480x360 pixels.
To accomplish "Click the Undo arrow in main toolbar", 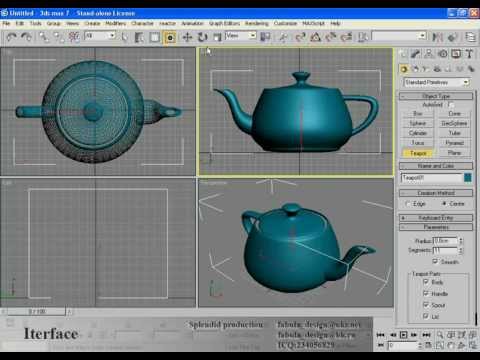I will click(12, 37).
